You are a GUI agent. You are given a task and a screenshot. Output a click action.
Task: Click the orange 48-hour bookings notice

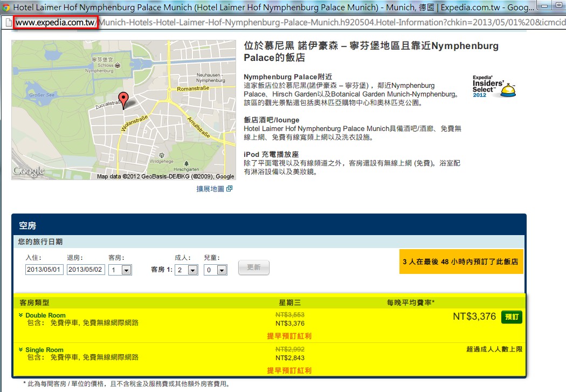(461, 262)
